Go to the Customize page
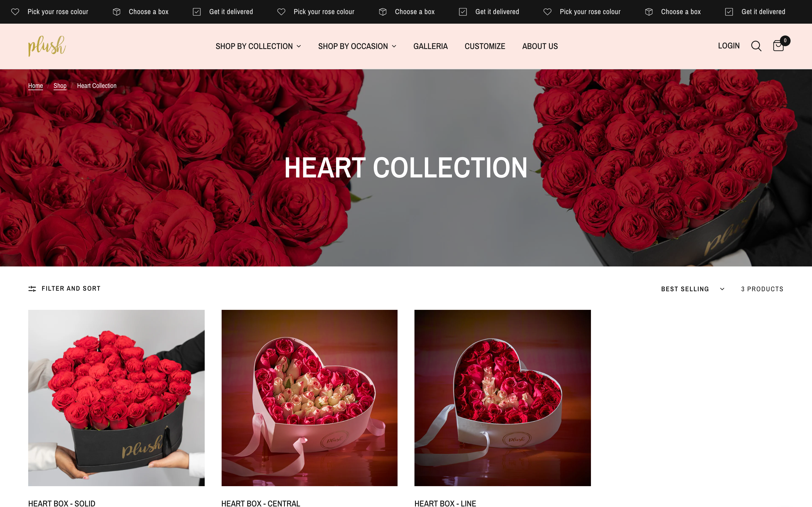This screenshot has height=507, width=812. pos(485,46)
